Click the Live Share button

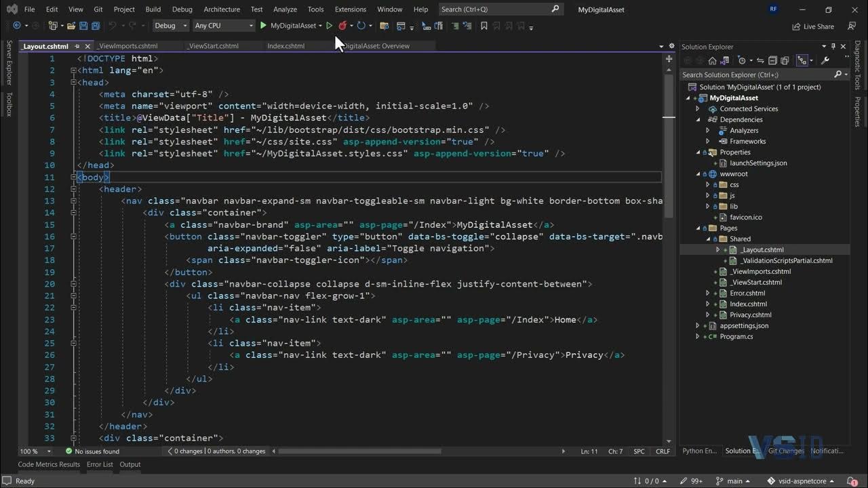pos(813,26)
